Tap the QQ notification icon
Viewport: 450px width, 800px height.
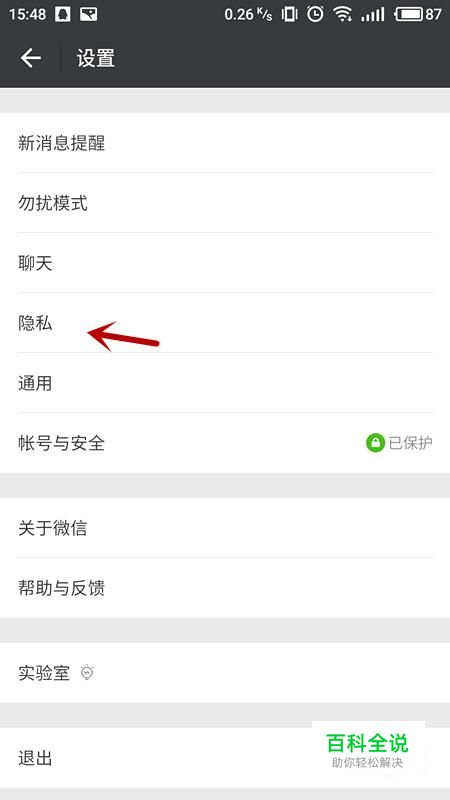point(62,14)
